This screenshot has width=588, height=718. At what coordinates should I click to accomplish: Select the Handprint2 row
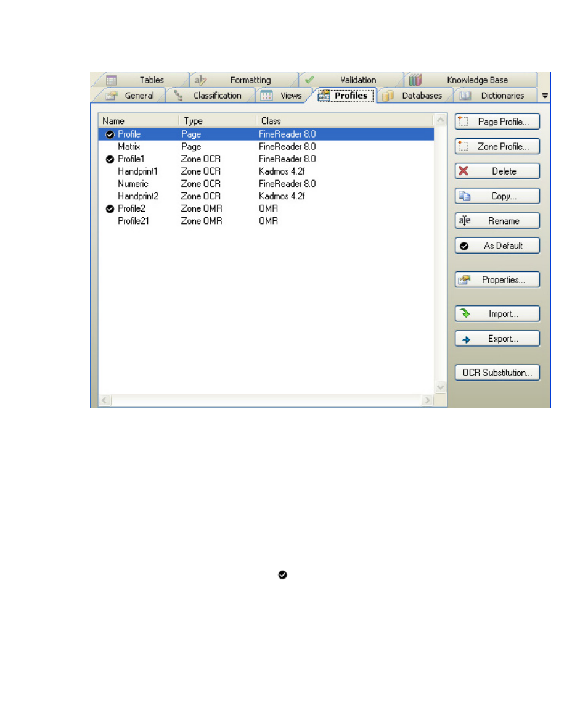(x=266, y=196)
